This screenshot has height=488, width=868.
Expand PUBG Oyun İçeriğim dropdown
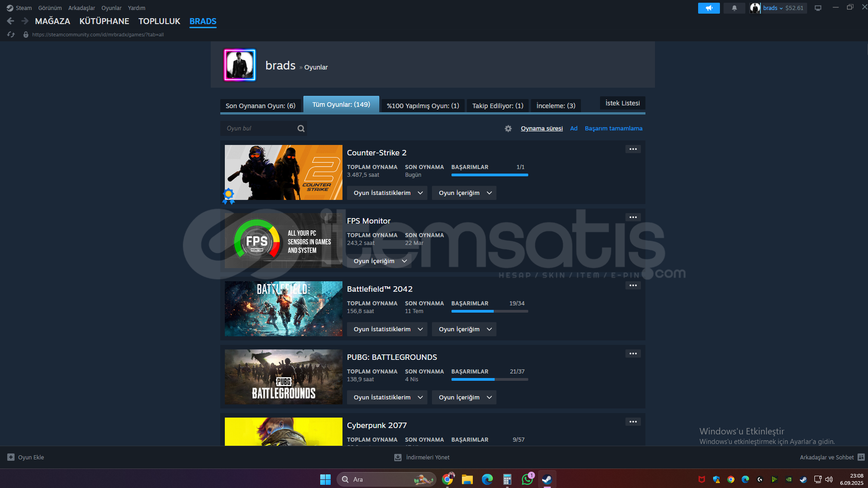pos(464,398)
